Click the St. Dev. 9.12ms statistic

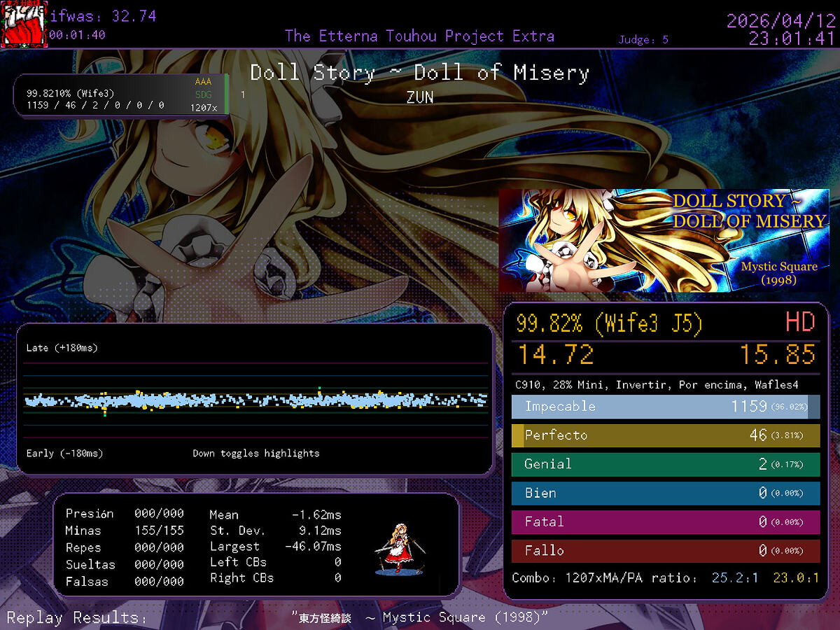pyautogui.click(x=276, y=531)
